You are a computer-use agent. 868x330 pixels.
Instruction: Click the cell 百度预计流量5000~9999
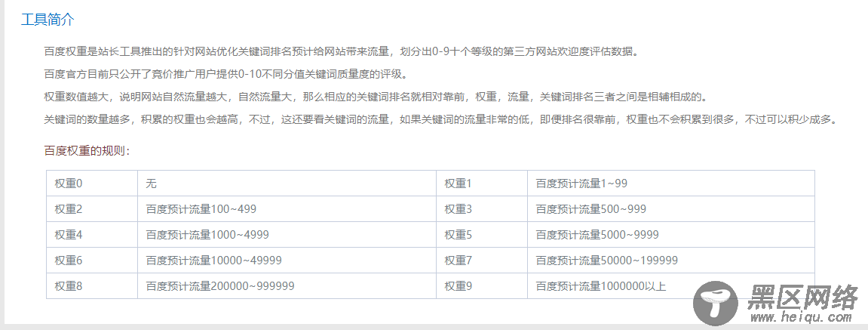tap(671, 235)
